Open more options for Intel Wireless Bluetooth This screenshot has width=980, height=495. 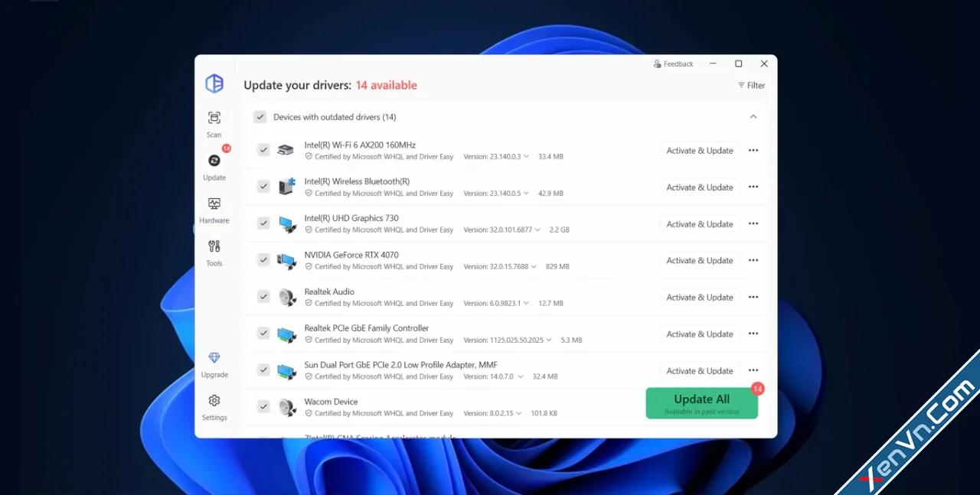pyautogui.click(x=753, y=187)
